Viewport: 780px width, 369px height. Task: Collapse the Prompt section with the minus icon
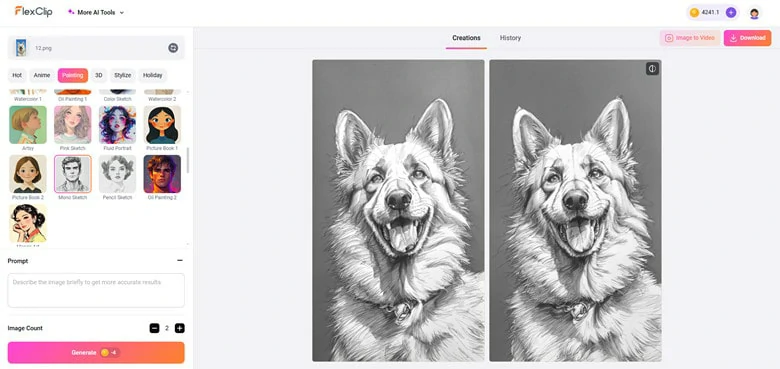[180, 261]
